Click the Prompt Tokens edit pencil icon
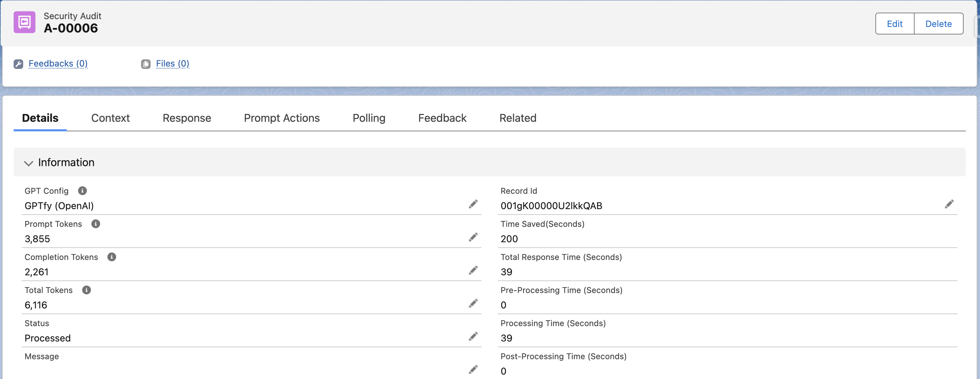The width and height of the screenshot is (980, 379). 473,237
